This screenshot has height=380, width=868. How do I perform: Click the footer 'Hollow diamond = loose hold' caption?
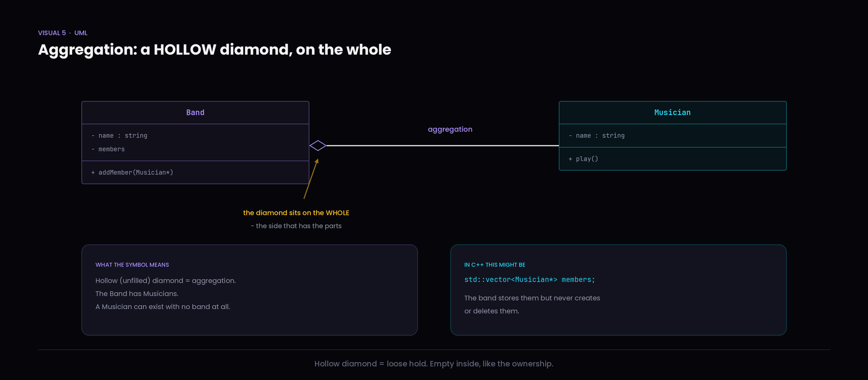[434, 364]
